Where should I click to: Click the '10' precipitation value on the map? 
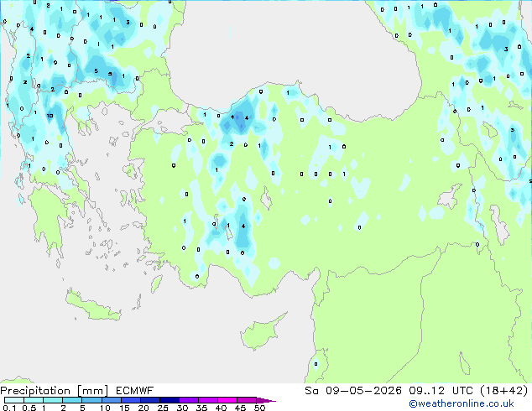pyautogui.click(x=50, y=116)
